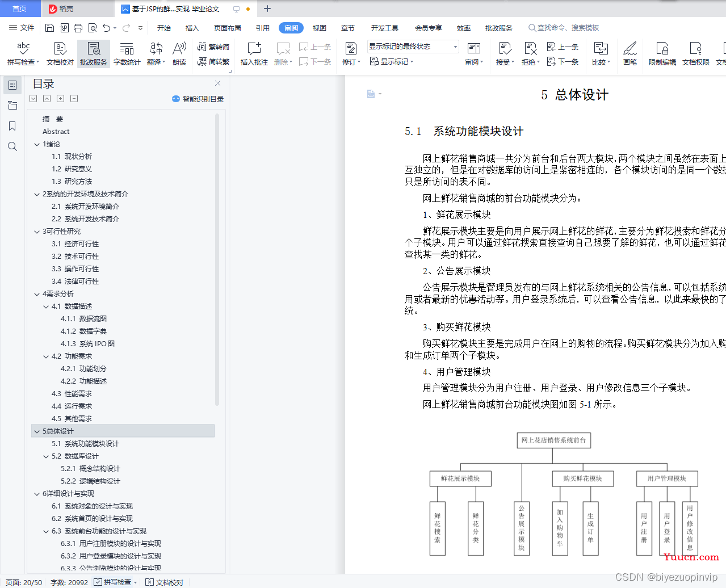Select Abstract in the outline
The width and height of the screenshot is (726, 588).
click(56, 132)
